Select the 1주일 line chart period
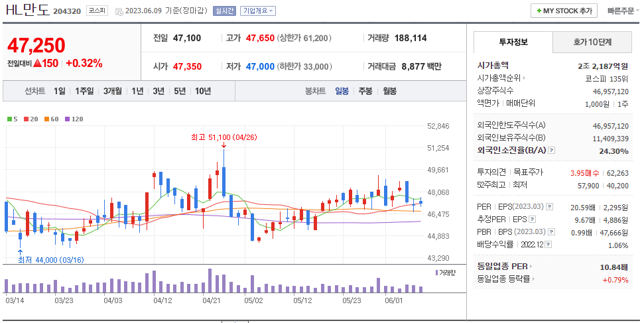 pyautogui.click(x=84, y=92)
